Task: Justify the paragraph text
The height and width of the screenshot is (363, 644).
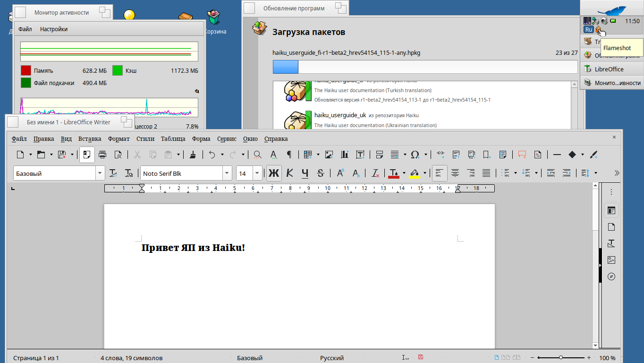Action: [x=486, y=173]
